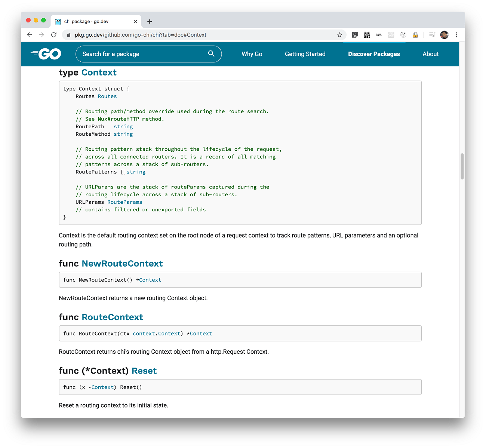Select Getting Started in navigation

tap(305, 54)
